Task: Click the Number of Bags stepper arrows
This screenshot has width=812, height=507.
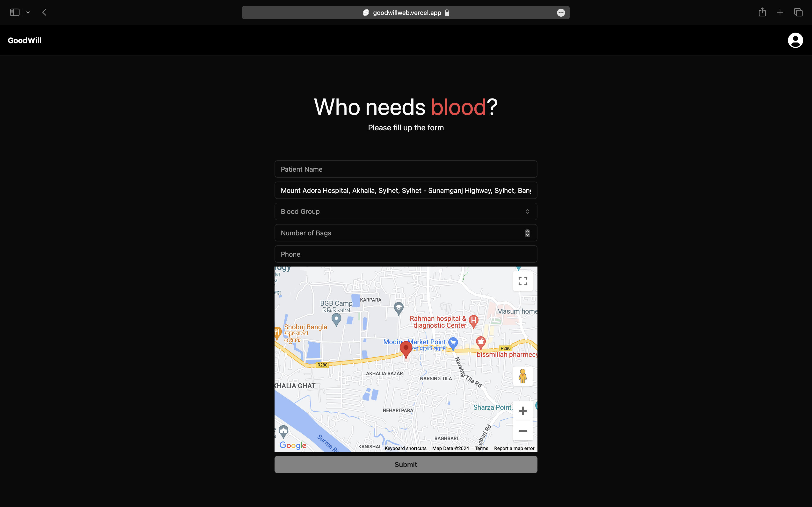Action: point(527,233)
